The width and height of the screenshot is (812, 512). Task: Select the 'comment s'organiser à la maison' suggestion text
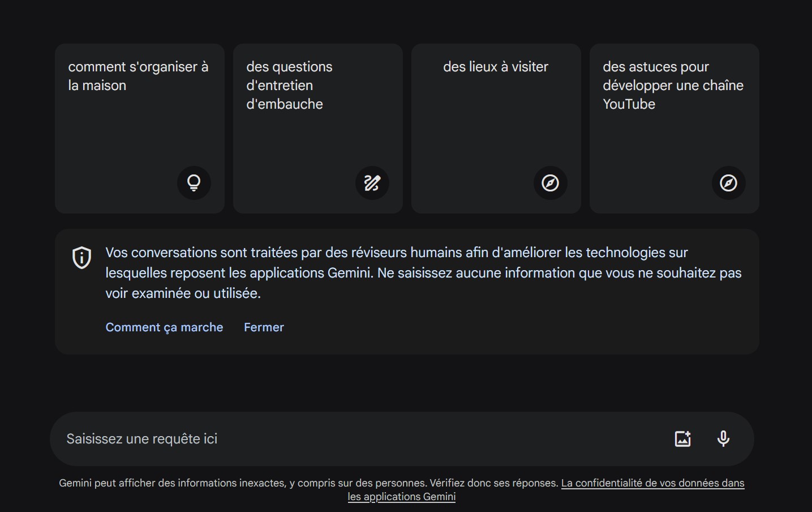tap(138, 76)
